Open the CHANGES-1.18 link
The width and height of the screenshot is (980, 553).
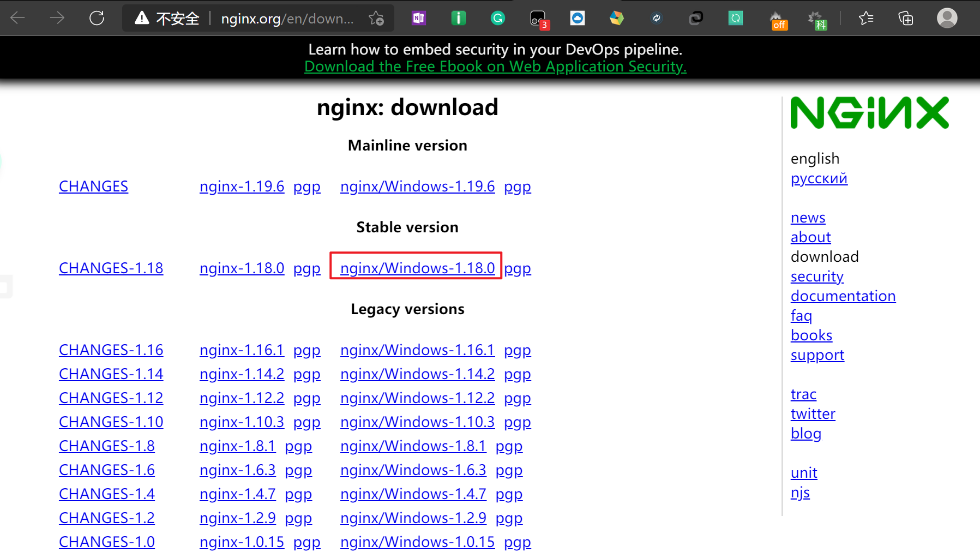coord(111,268)
